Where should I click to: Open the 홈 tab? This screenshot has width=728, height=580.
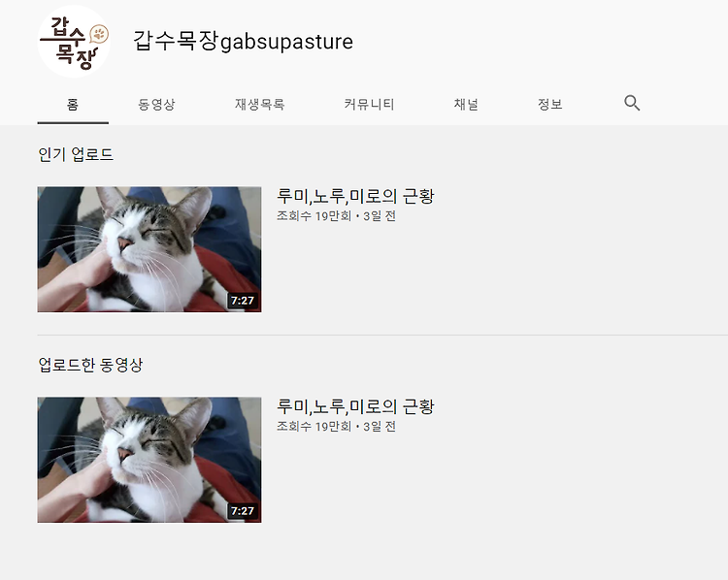73,105
